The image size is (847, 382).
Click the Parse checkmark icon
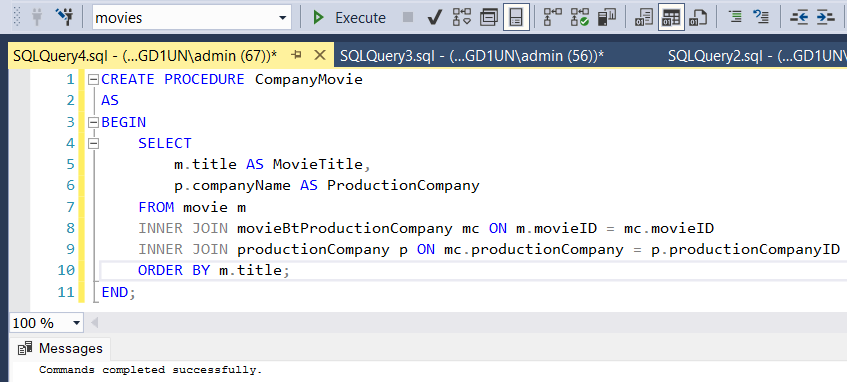click(x=434, y=18)
